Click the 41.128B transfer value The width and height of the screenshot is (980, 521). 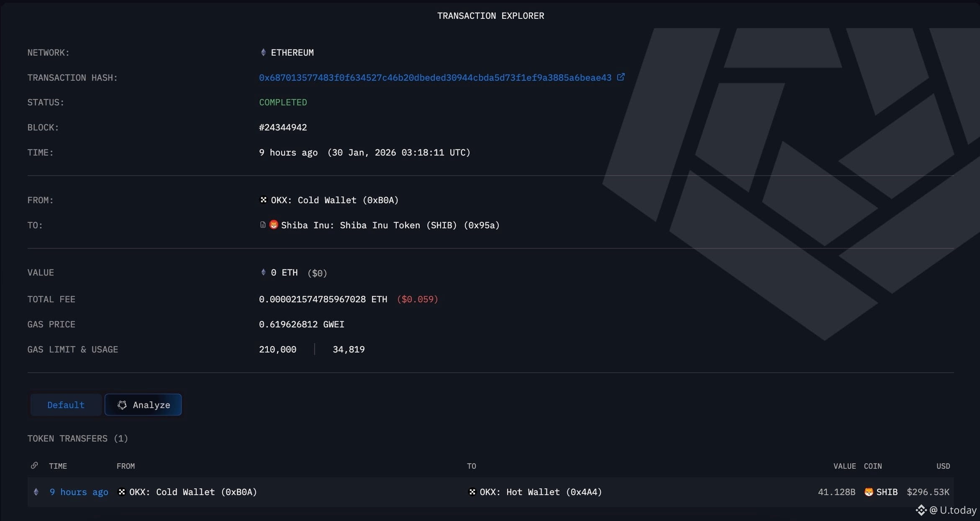coord(836,492)
